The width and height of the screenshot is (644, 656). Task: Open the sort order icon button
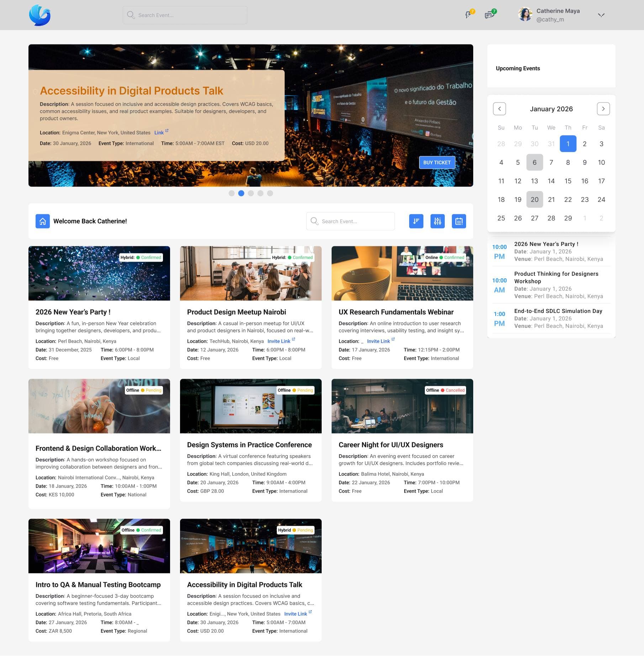point(416,221)
